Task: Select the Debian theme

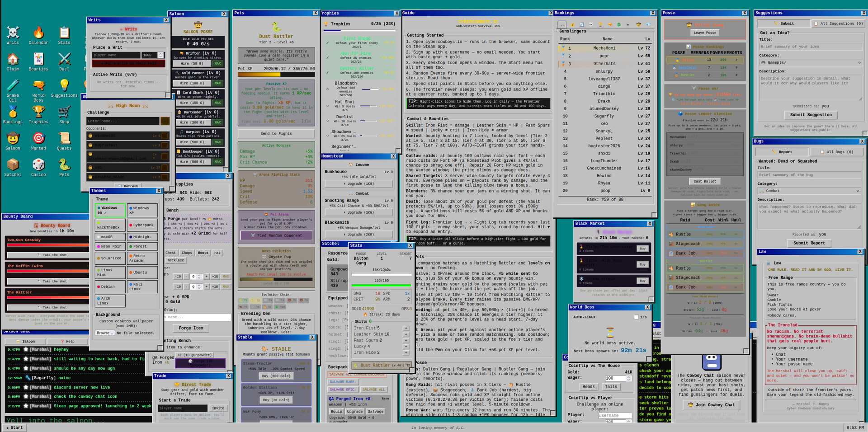Action: click(110, 286)
